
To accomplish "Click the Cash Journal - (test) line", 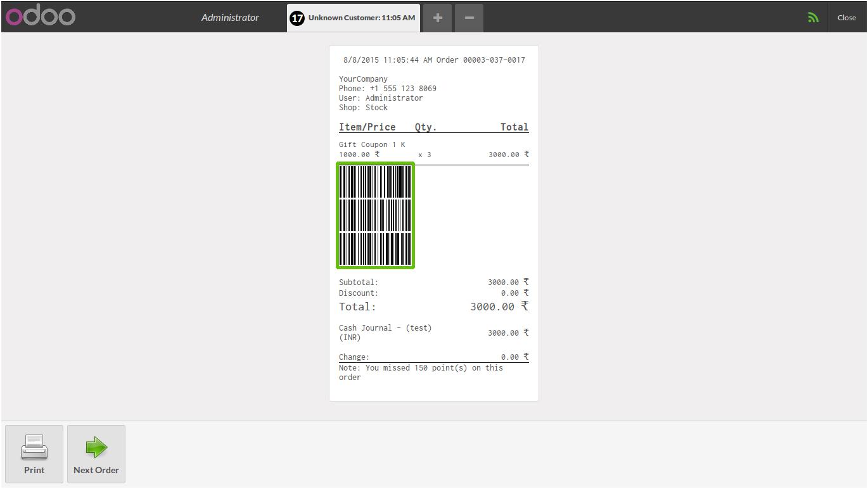I will (385, 333).
